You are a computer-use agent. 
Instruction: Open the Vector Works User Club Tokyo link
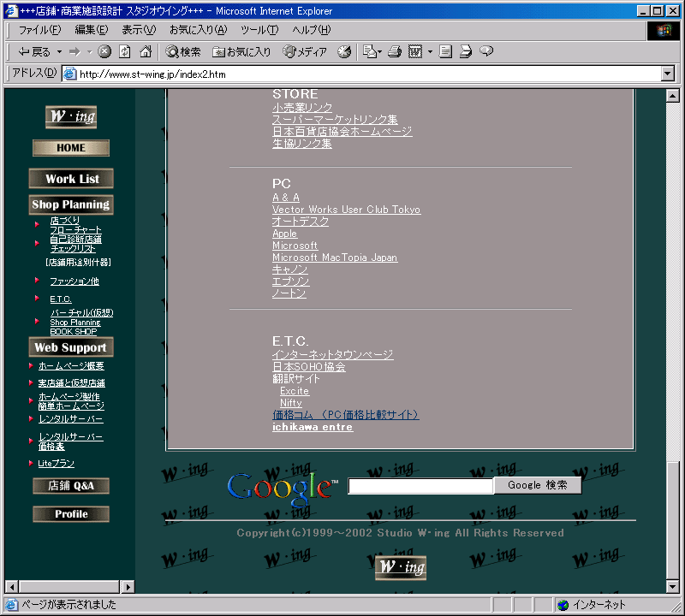point(346,210)
